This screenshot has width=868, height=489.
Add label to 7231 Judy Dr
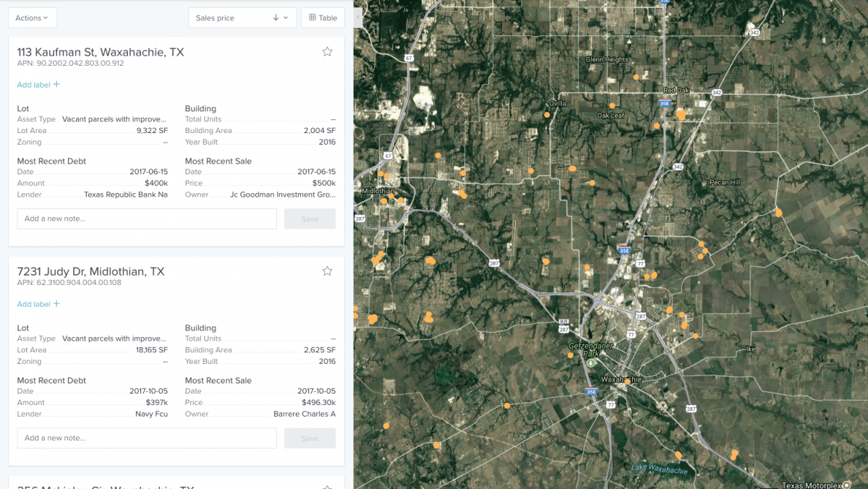38,305
